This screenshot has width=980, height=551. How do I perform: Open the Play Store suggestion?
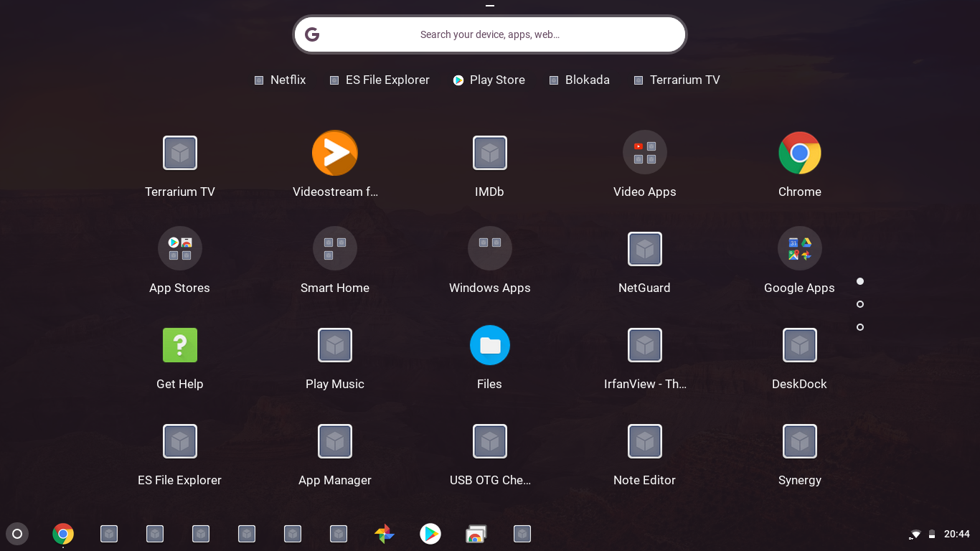tap(489, 80)
